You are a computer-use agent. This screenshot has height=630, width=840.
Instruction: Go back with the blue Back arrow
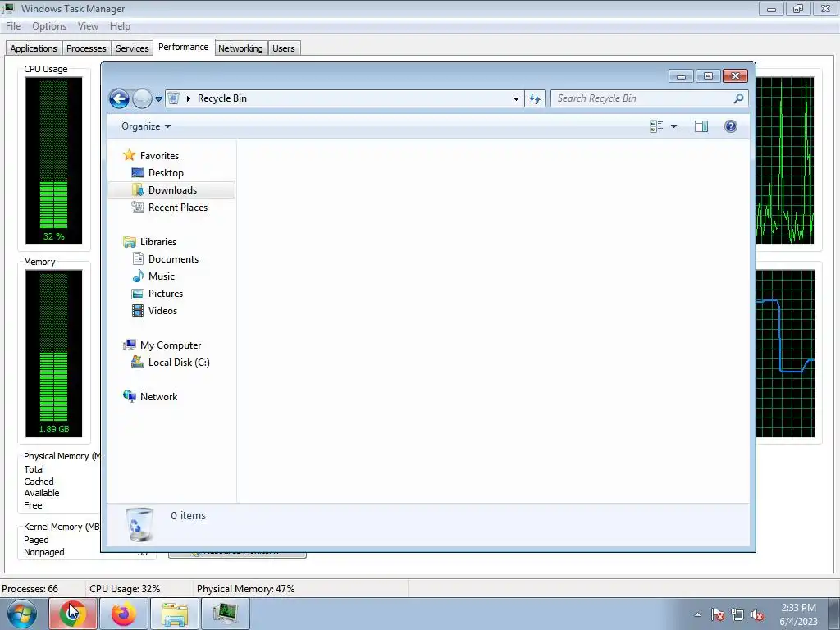click(119, 98)
